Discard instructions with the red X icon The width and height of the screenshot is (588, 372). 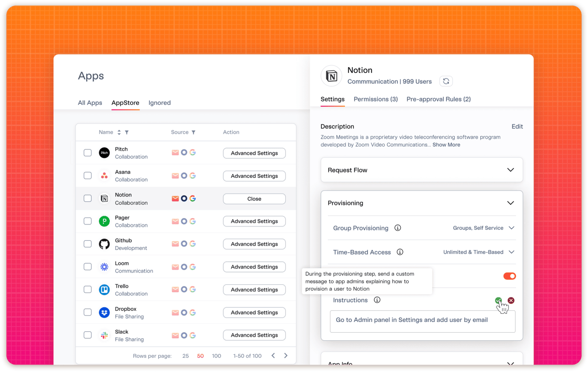[511, 300]
